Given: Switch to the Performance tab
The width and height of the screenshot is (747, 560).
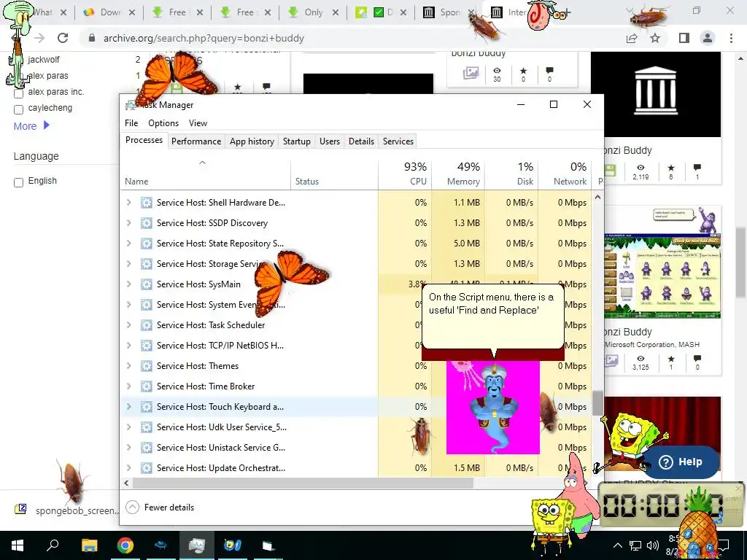Looking at the screenshot, I should click(196, 141).
